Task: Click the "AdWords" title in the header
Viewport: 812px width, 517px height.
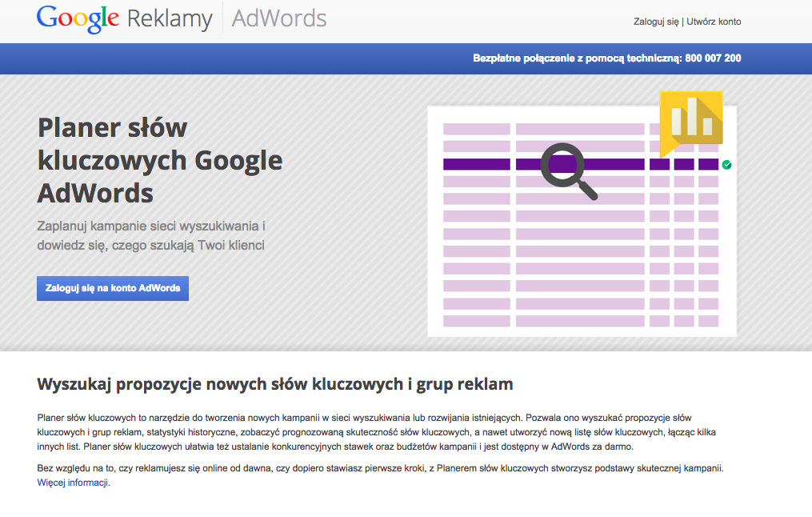Action: [279, 18]
